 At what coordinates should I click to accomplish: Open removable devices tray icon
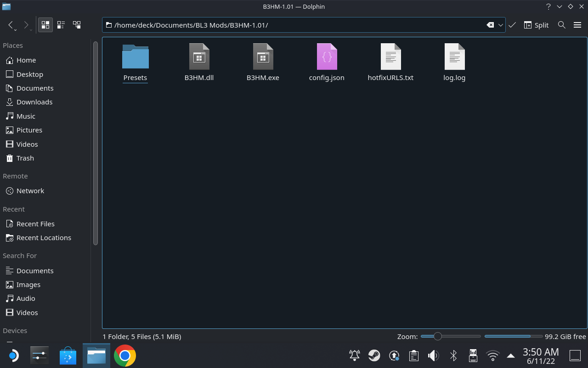473,356
